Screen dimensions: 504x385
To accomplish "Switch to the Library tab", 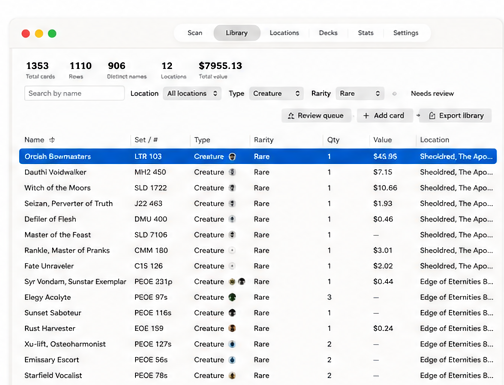I will point(237,33).
